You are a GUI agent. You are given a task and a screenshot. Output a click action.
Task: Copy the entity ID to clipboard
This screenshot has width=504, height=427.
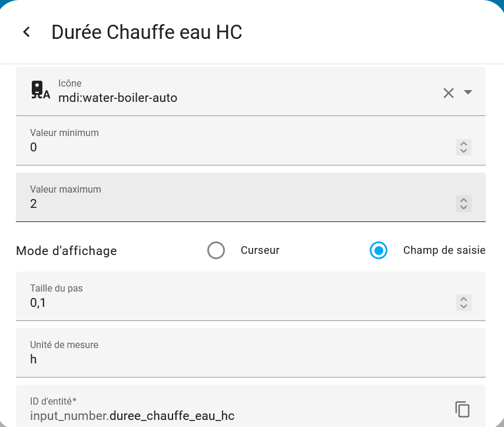pos(463,409)
